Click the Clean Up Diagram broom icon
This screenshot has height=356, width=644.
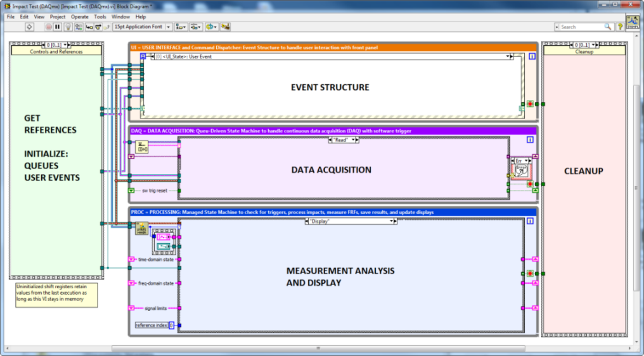coord(225,27)
